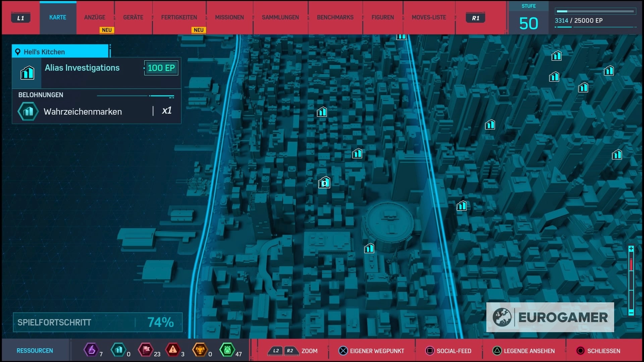Click the base token count 23
Image resolution: width=644 pixels, height=362 pixels.
point(157,354)
